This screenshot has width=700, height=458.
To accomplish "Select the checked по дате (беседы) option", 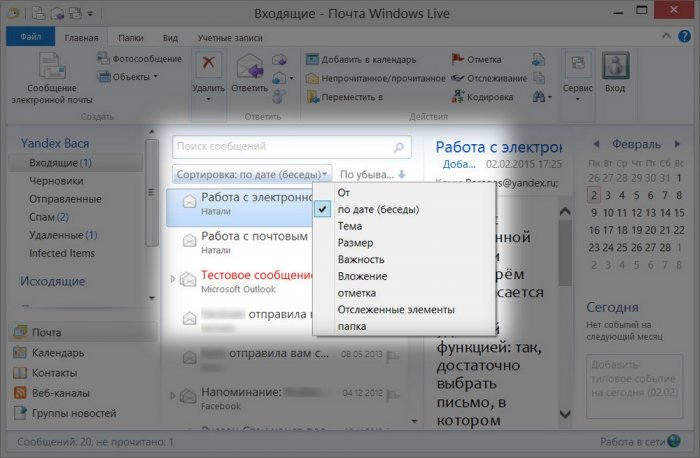I will (405, 209).
